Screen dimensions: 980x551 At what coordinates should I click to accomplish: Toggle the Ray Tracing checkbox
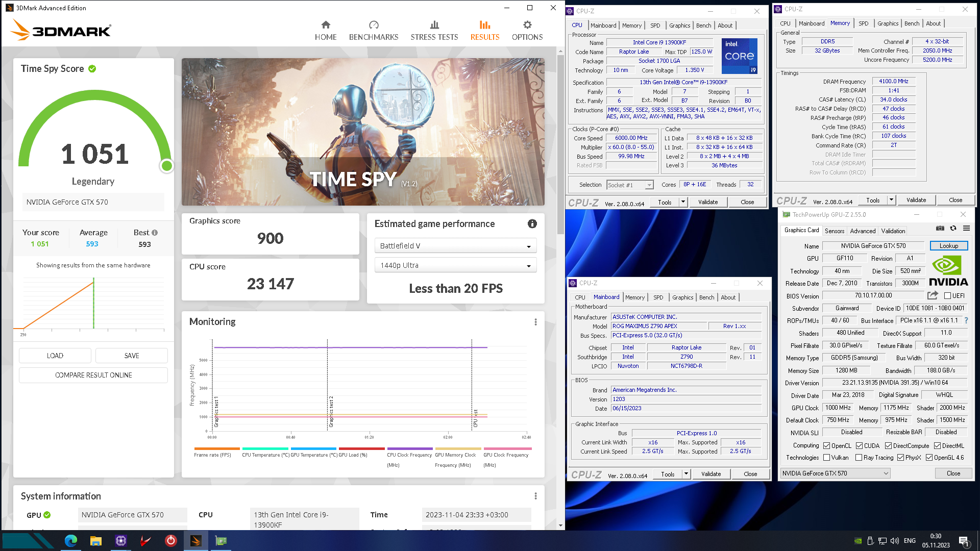point(859,458)
